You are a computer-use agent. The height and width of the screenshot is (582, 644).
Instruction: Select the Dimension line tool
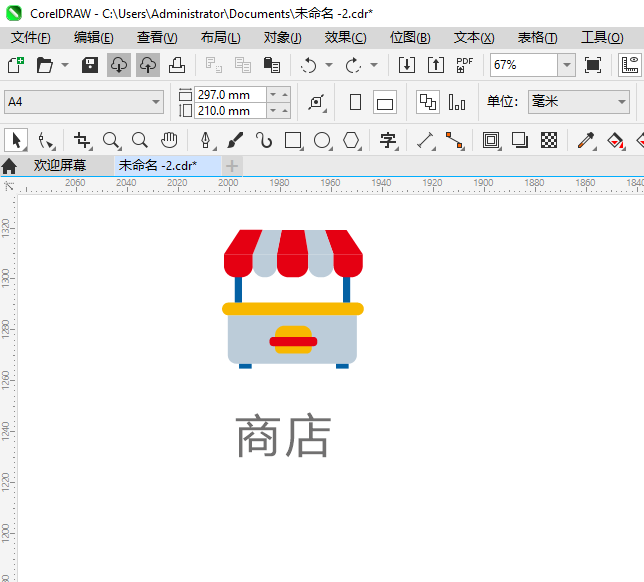tap(426, 140)
